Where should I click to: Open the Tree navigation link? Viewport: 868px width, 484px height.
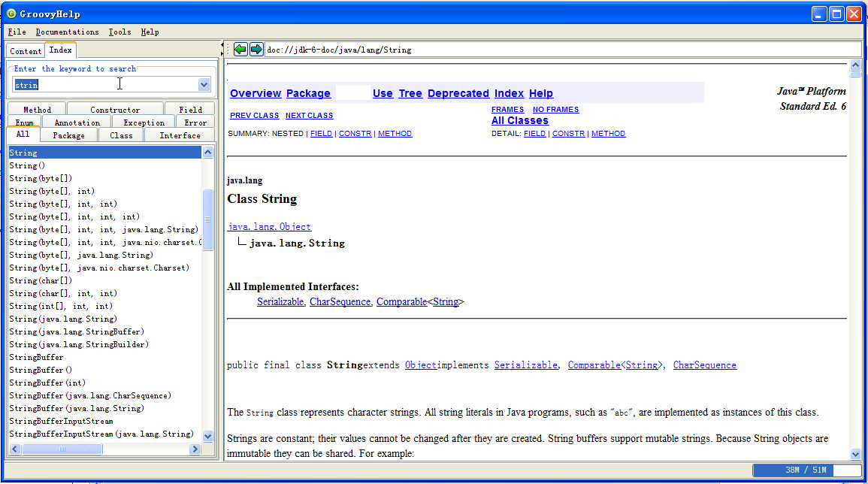pyautogui.click(x=410, y=93)
